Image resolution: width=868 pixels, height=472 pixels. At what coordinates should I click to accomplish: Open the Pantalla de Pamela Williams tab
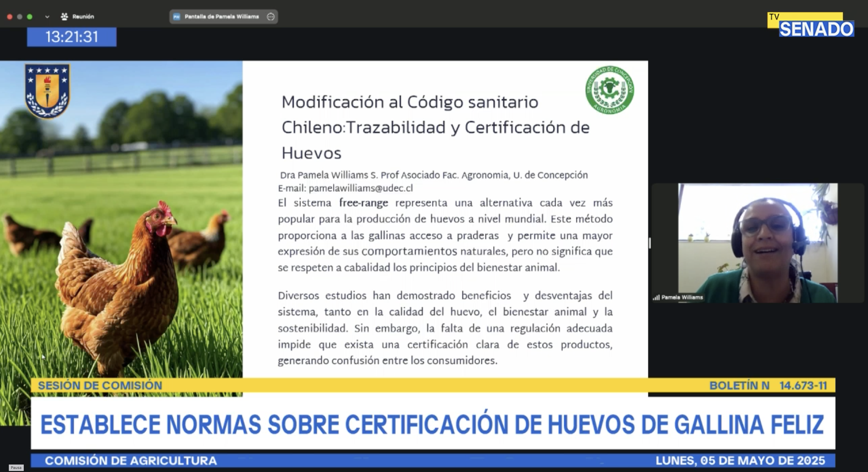tap(223, 16)
